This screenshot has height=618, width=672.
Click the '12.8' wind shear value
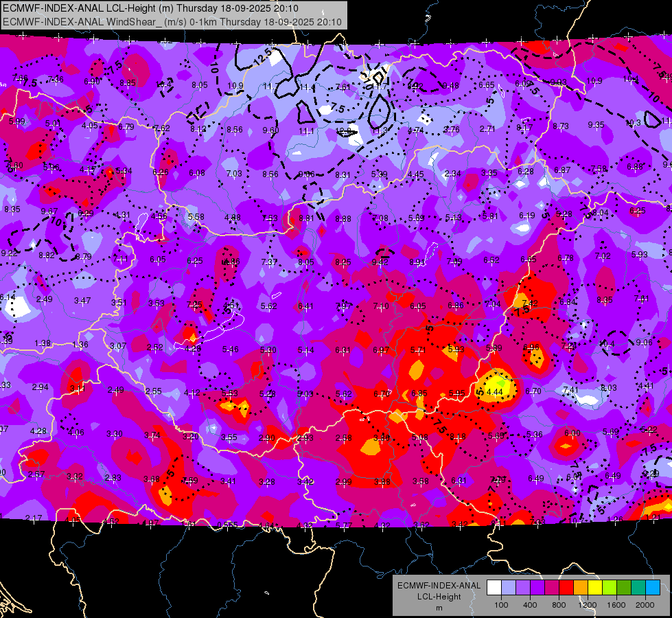point(343,130)
